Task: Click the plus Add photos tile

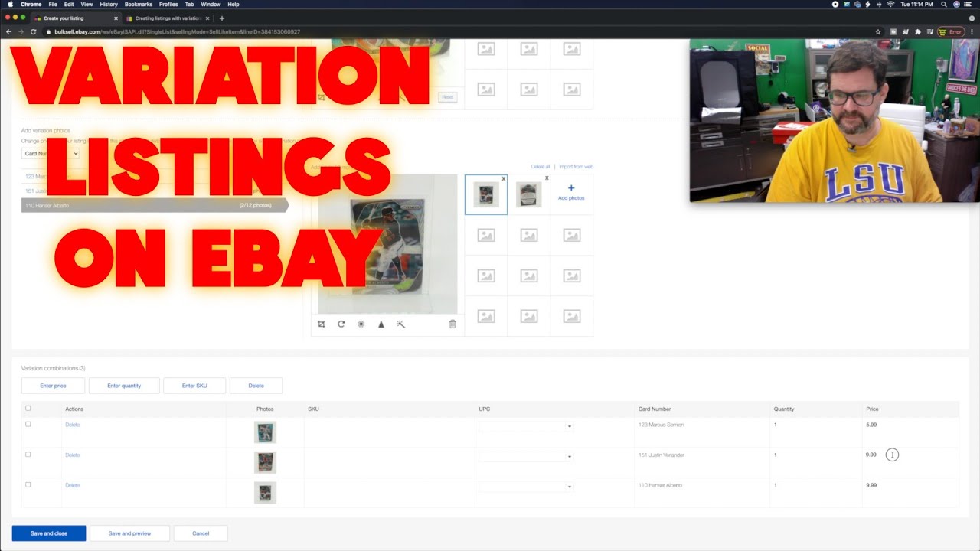Action: coord(571,193)
